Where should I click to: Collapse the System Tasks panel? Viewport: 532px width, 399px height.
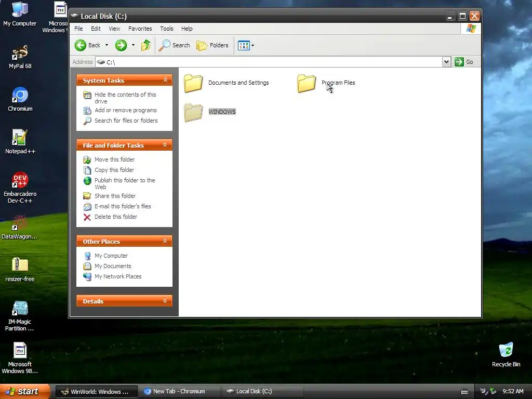pyautogui.click(x=165, y=80)
